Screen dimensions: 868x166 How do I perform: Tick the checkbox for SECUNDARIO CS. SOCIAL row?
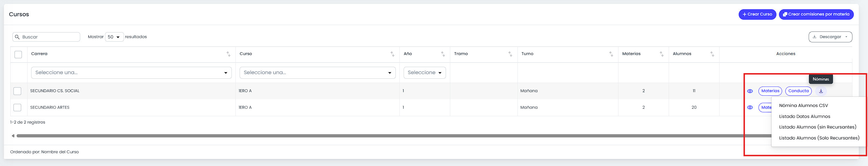pyautogui.click(x=17, y=91)
